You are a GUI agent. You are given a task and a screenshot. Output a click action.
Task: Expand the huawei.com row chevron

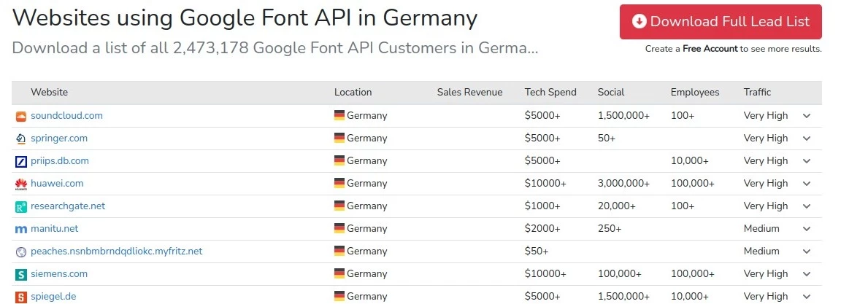point(807,184)
